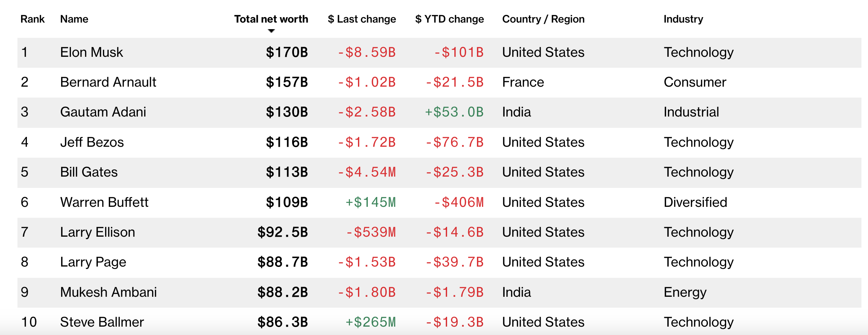Image resolution: width=868 pixels, height=335 pixels.
Task: Click on Gautam Adani's name
Action: (103, 112)
